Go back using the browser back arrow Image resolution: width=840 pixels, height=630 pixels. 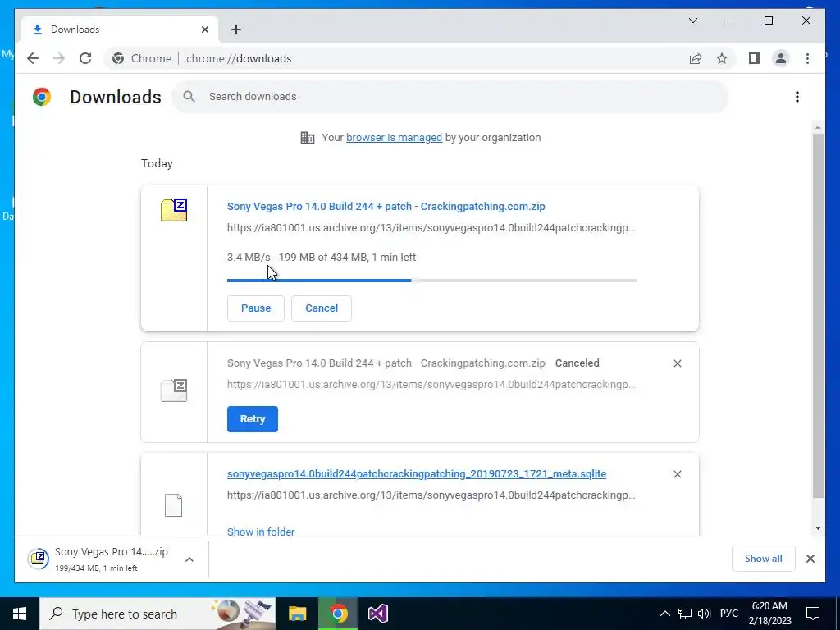point(33,58)
